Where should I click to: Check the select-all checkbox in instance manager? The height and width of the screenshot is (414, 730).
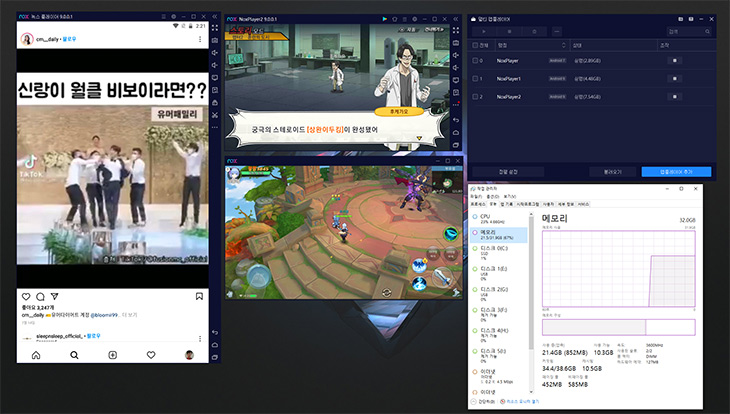[475, 45]
